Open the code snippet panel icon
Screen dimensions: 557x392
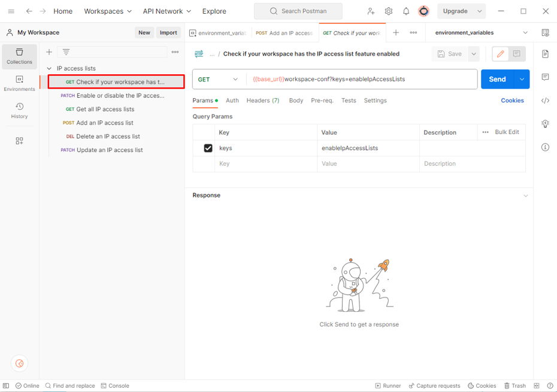pos(545,101)
